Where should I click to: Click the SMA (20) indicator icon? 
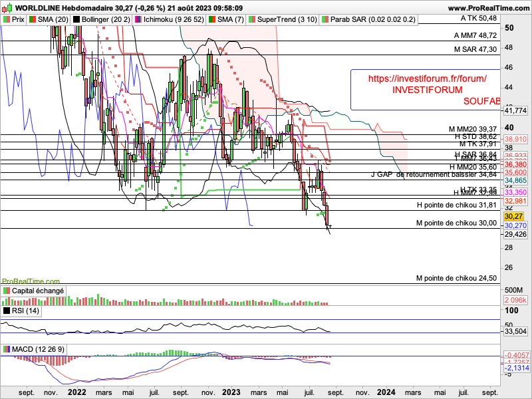tap(33, 20)
